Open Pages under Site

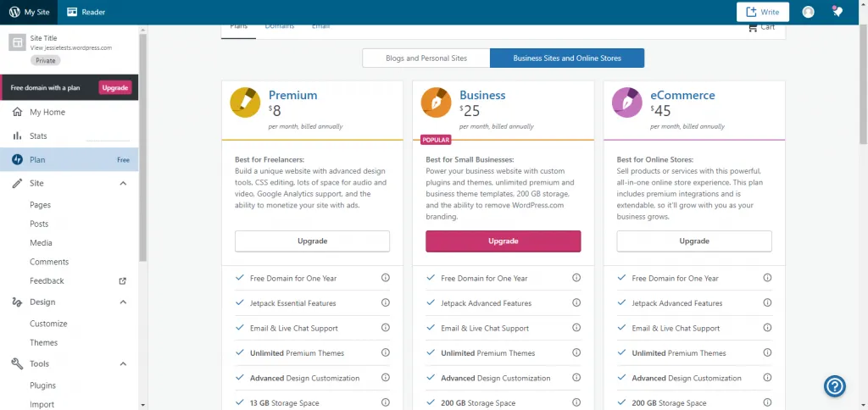pyautogui.click(x=41, y=205)
